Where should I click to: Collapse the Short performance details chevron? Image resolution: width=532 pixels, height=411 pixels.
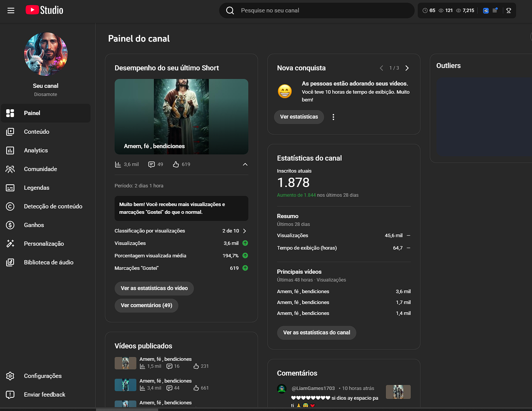point(245,164)
